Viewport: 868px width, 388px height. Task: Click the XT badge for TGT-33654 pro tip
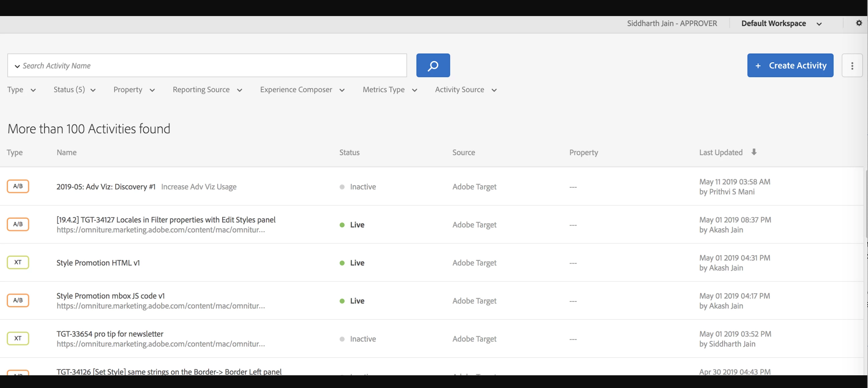[18, 338]
